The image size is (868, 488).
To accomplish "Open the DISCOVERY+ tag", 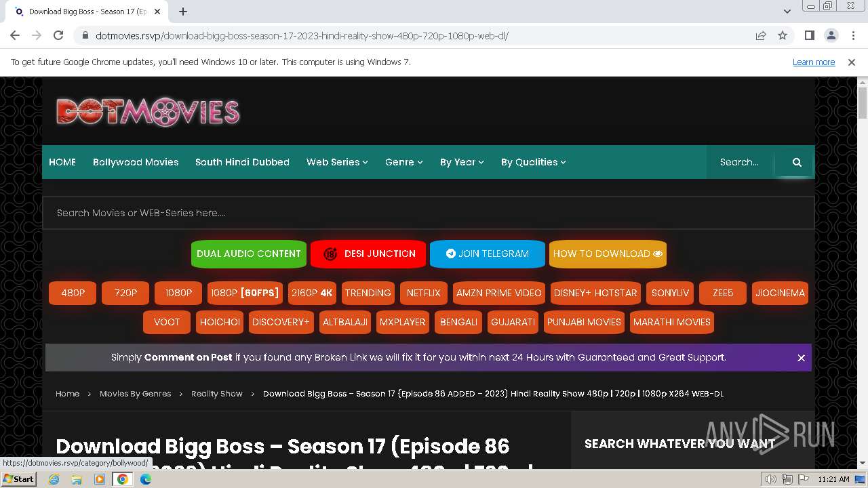I will pyautogui.click(x=280, y=322).
